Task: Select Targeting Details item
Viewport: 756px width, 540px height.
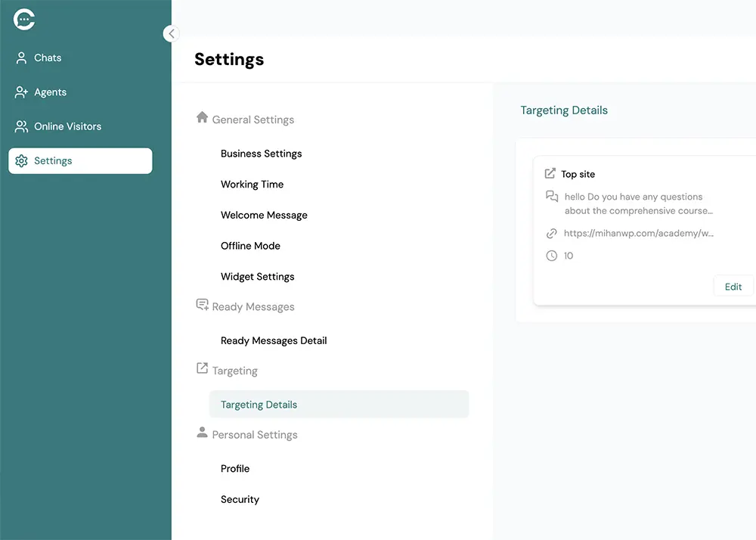Action: [259, 405]
